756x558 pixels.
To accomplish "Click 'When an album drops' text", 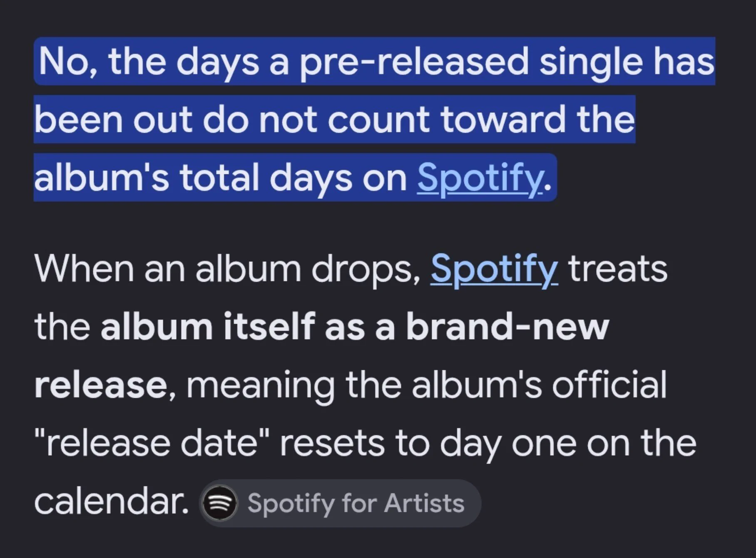I will pos(228,269).
